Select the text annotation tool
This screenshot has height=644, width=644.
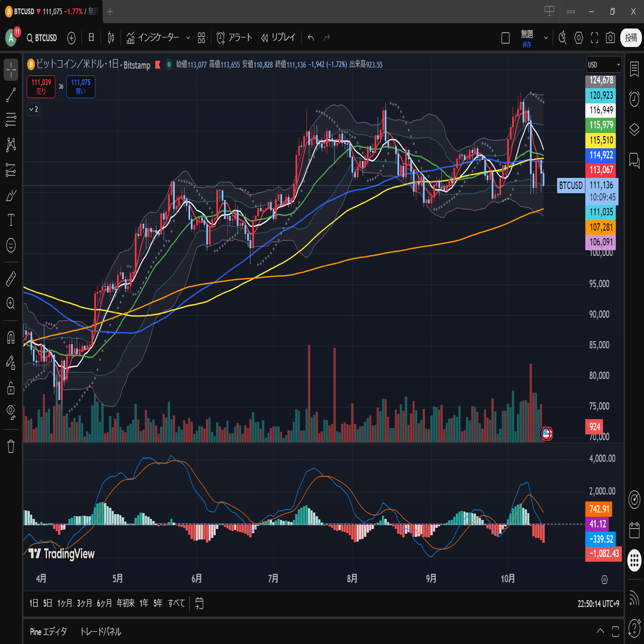coord(11,221)
